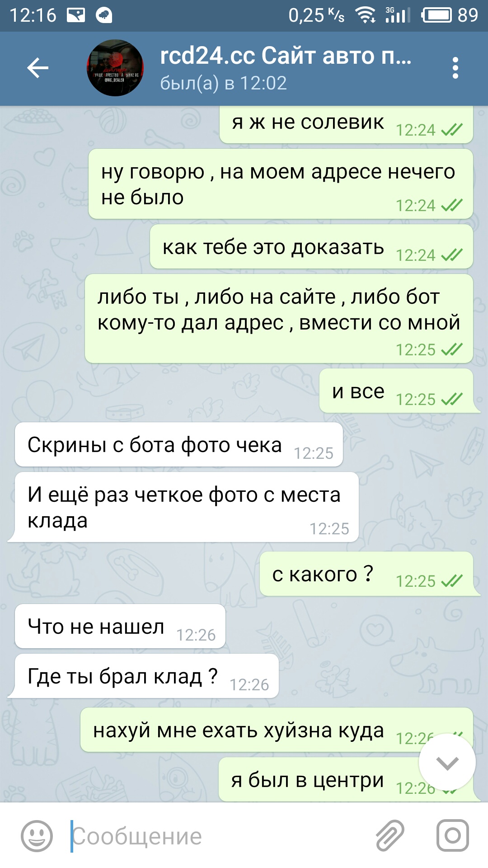Tap the back arrow in chat header
Image resolution: width=488 pixels, height=868 pixels.
(38, 68)
